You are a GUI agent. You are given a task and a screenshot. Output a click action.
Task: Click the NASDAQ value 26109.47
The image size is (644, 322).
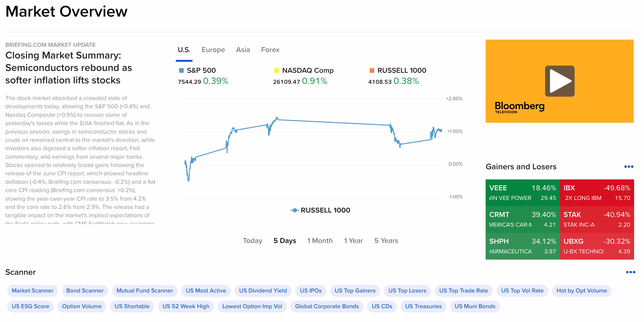pyautogui.click(x=286, y=82)
